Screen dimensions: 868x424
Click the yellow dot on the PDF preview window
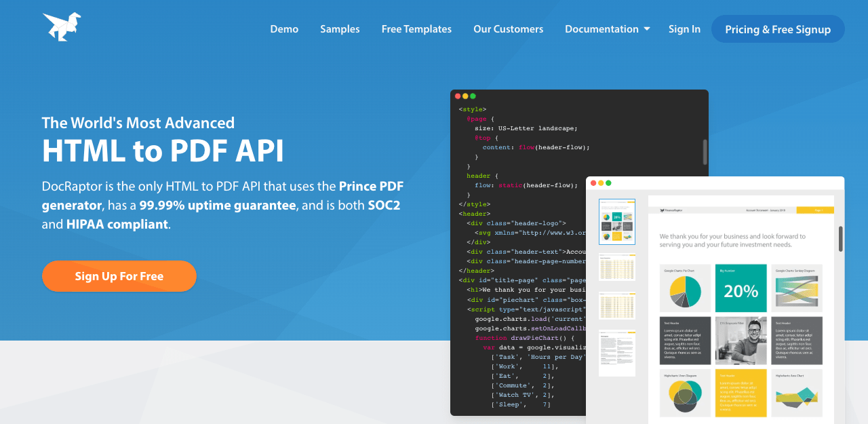pyautogui.click(x=599, y=182)
